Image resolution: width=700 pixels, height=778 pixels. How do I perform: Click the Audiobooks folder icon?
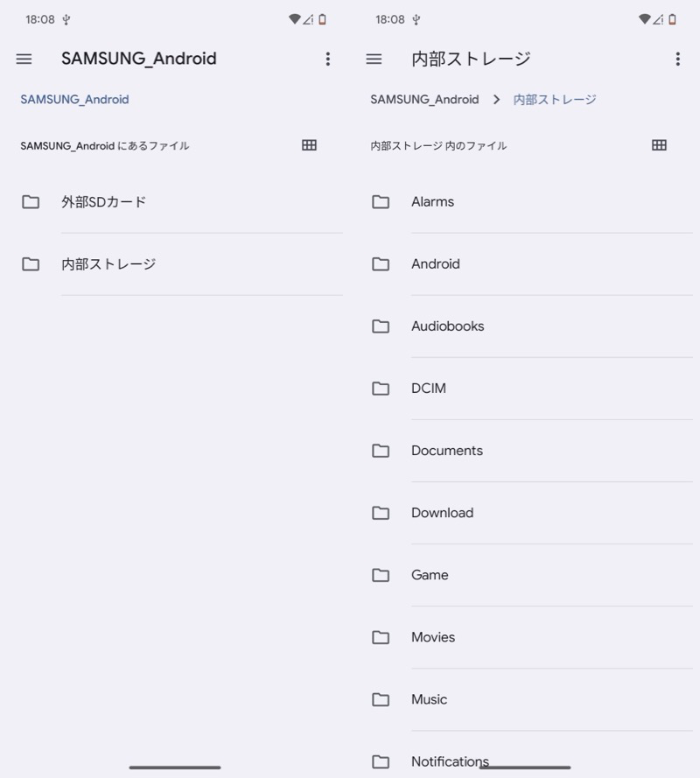click(x=381, y=326)
